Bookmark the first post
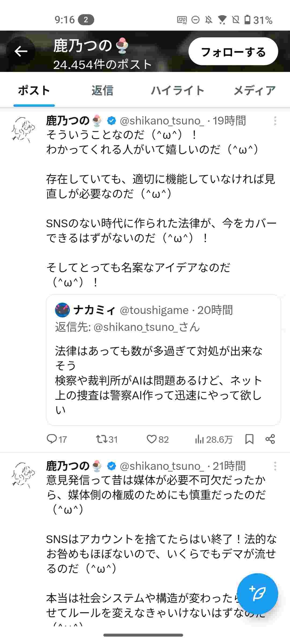Viewport: 290px width, 644px height. tap(249, 439)
